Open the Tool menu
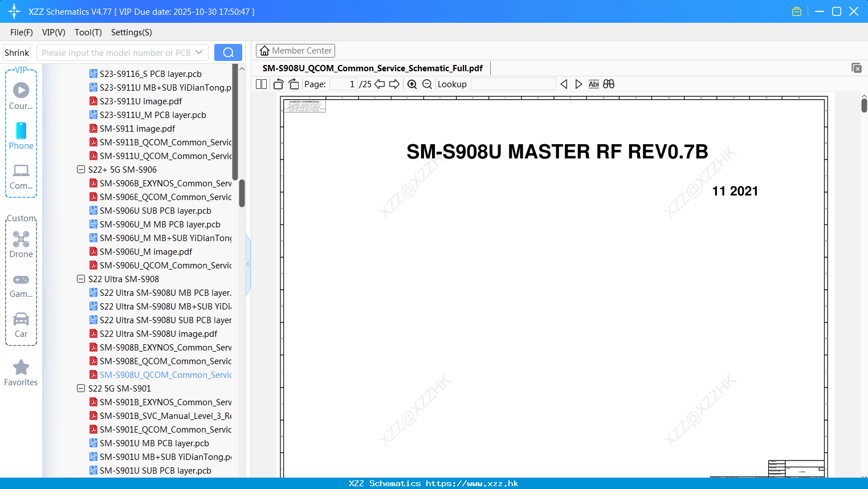The height and width of the screenshot is (489, 868). point(88,32)
